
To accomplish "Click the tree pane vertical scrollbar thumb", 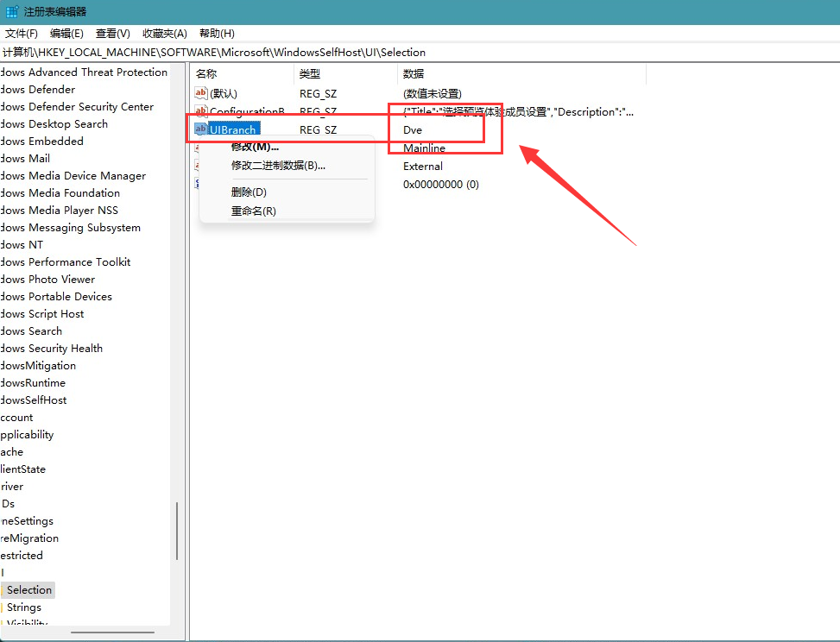I will click(x=177, y=532).
